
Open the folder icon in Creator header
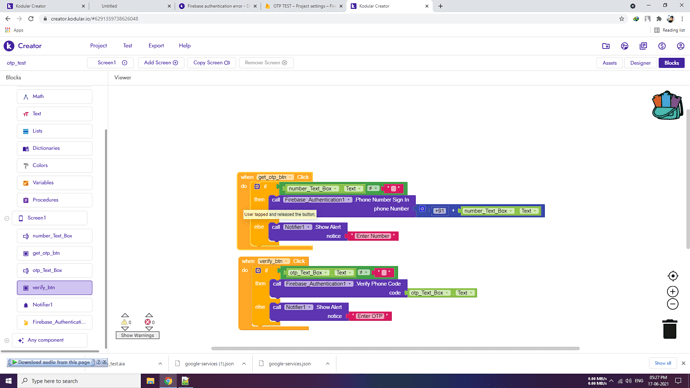[x=606, y=46]
